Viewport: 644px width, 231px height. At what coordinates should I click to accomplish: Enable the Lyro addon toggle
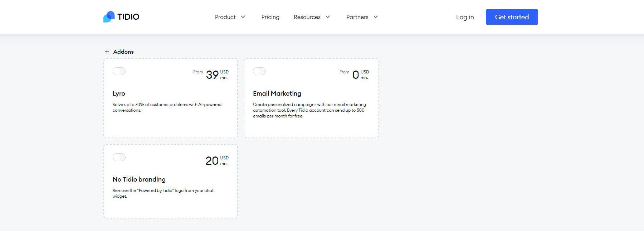(x=119, y=71)
